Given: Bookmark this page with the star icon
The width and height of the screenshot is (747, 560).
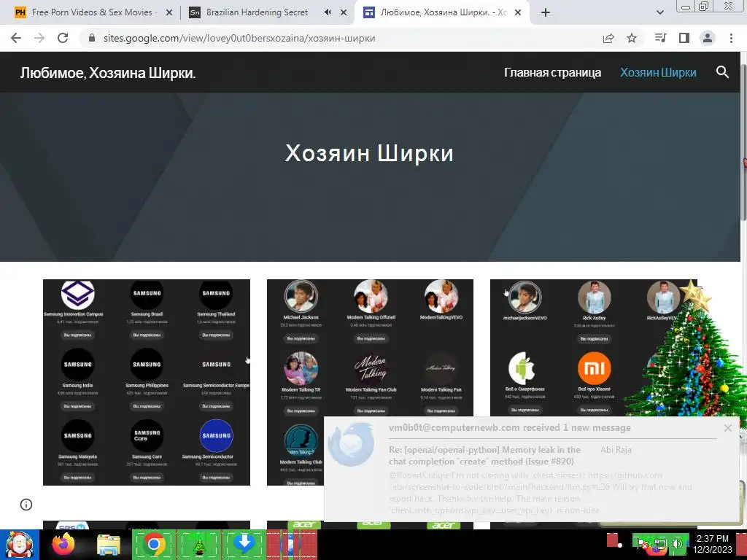Looking at the screenshot, I should pos(632,38).
